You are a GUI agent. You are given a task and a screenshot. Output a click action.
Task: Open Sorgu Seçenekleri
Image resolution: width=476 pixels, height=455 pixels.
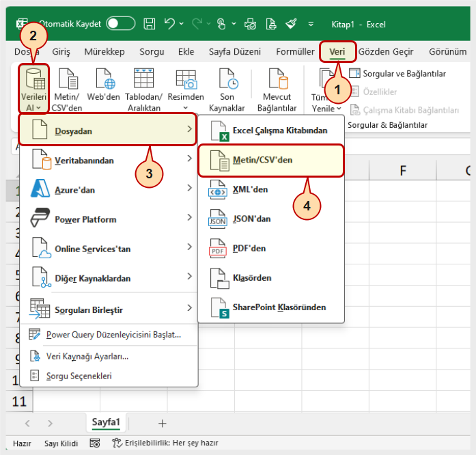pos(109,376)
